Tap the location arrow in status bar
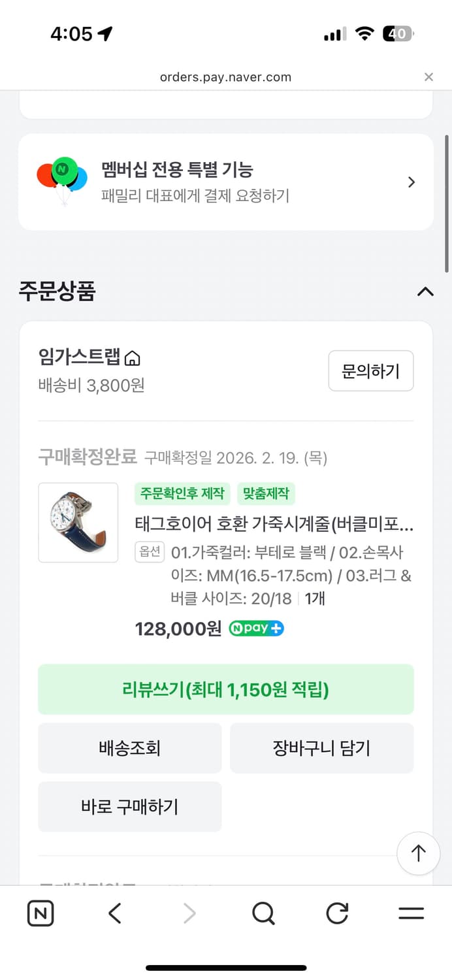 (x=105, y=33)
